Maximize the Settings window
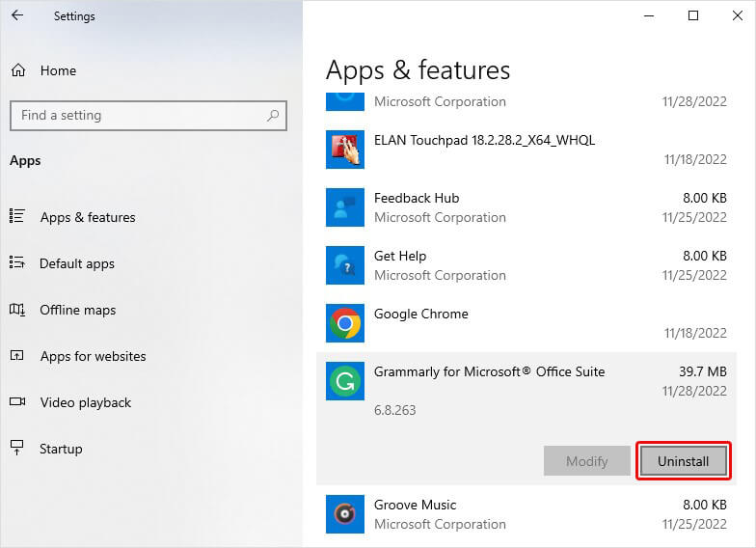The height and width of the screenshot is (548, 756). click(692, 15)
